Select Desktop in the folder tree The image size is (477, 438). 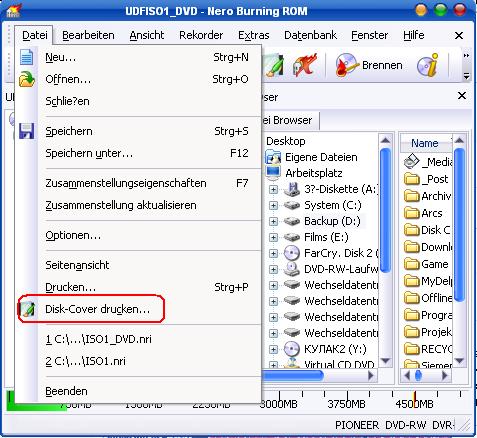pyautogui.click(x=286, y=141)
